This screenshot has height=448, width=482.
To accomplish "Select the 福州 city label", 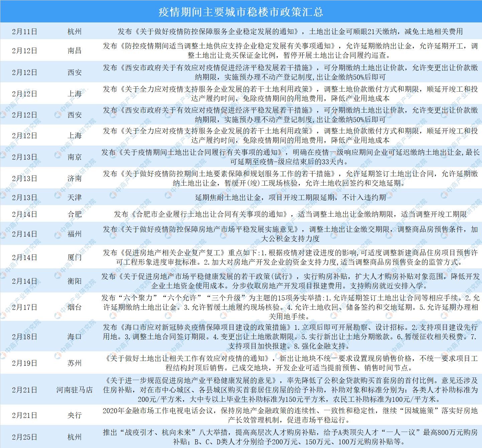I will pyautogui.click(x=74, y=234).
